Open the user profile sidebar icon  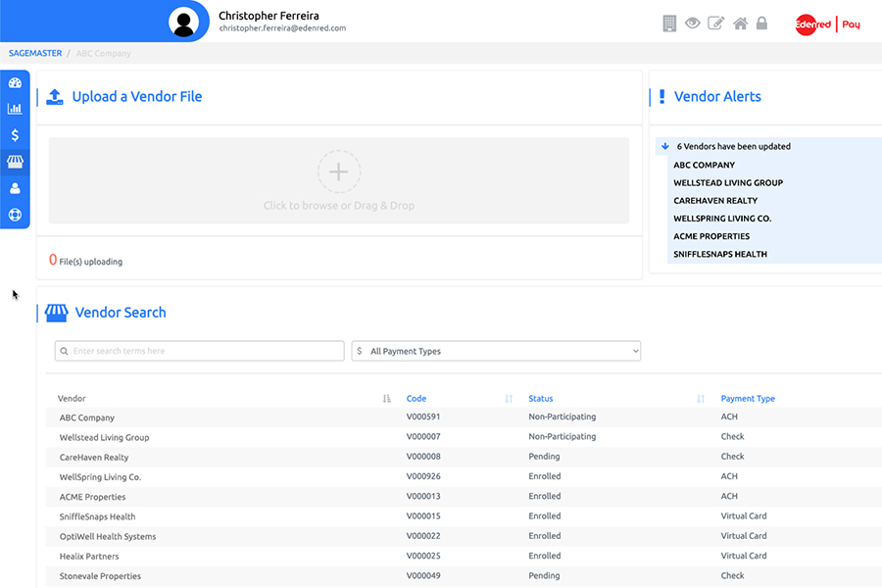pyautogui.click(x=15, y=188)
